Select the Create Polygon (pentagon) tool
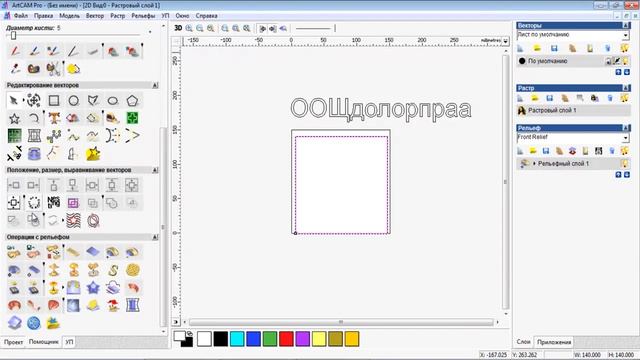 coord(132,100)
